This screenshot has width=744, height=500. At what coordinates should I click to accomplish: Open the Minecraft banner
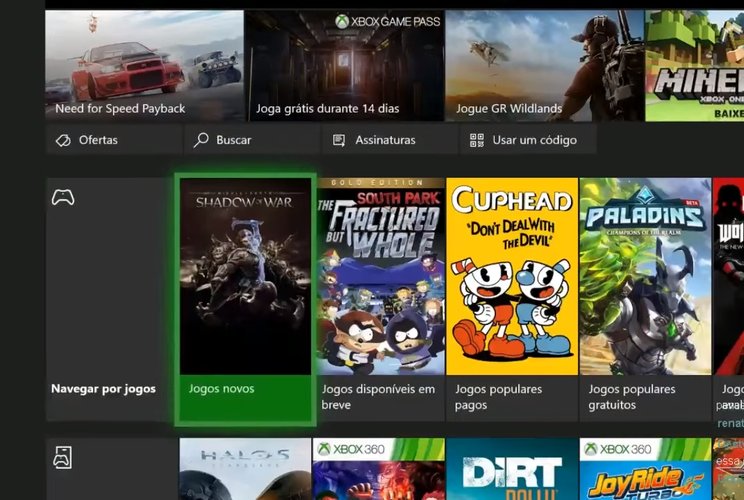click(x=695, y=65)
